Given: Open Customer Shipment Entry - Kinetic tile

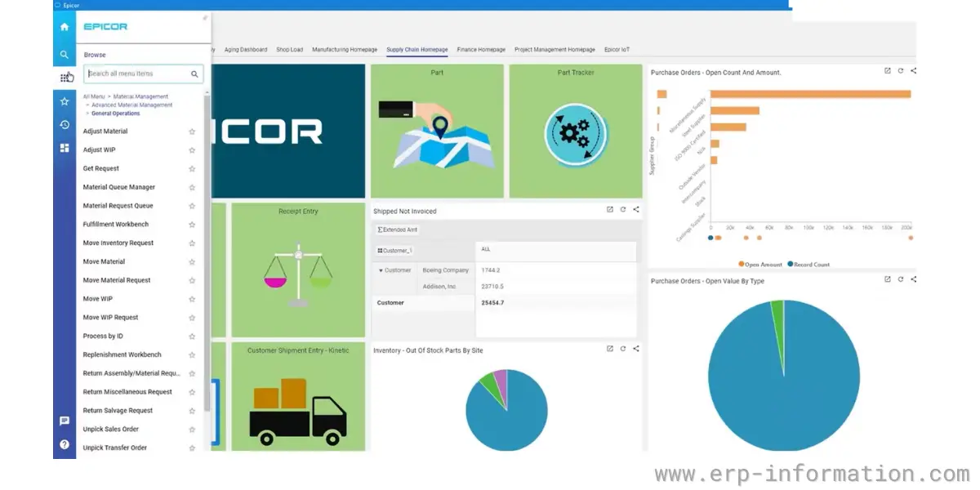Looking at the screenshot, I should pyautogui.click(x=297, y=396).
